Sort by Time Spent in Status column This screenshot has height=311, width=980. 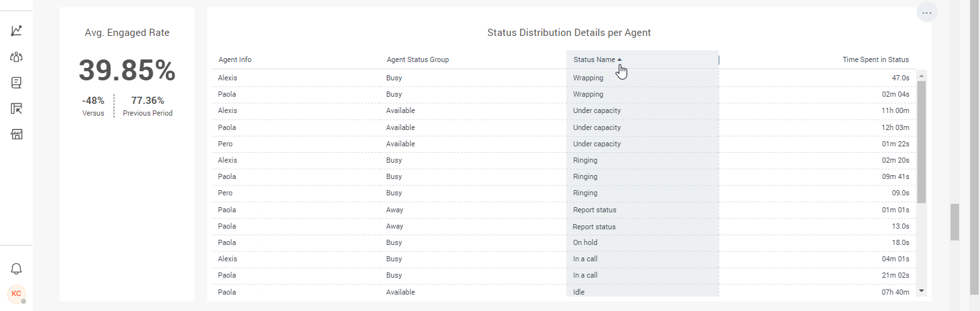point(875,59)
